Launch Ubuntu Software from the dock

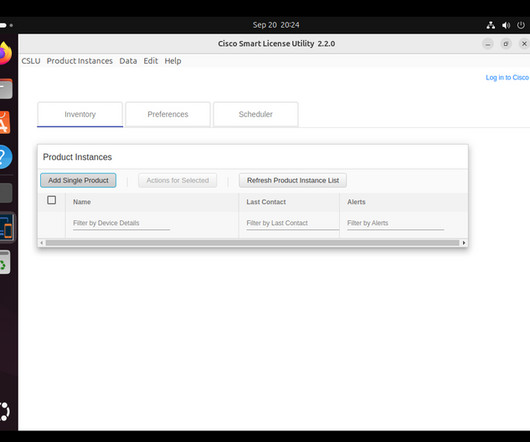coord(5,122)
